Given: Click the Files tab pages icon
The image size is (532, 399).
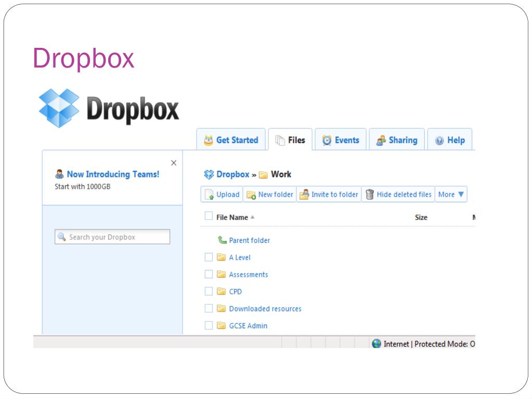Looking at the screenshot, I should [x=280, y=140].
